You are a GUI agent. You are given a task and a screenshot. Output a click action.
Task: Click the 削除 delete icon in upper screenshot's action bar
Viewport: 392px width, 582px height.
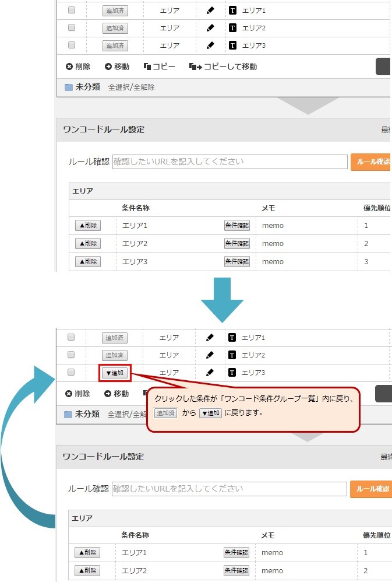point(69,66)
